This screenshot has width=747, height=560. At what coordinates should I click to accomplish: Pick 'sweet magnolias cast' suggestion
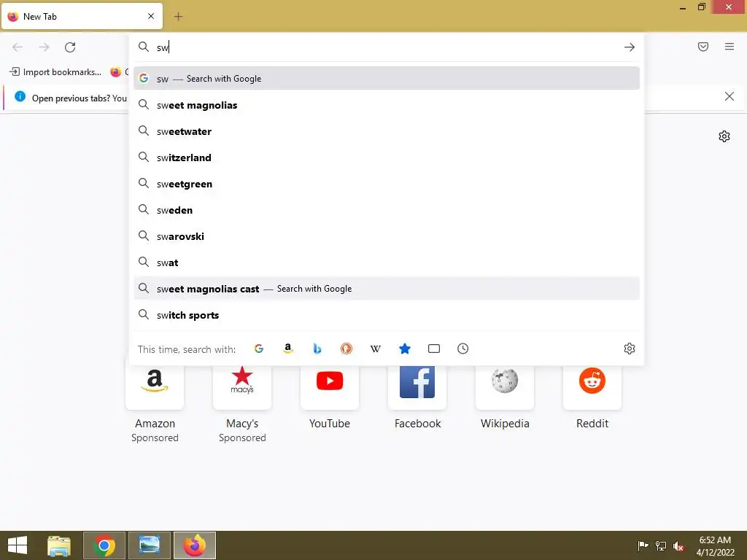click(387, 289)
